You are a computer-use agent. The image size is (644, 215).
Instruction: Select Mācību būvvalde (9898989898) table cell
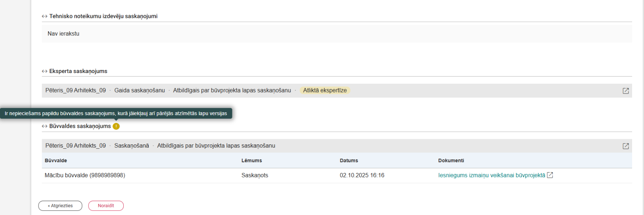(85, 175)
